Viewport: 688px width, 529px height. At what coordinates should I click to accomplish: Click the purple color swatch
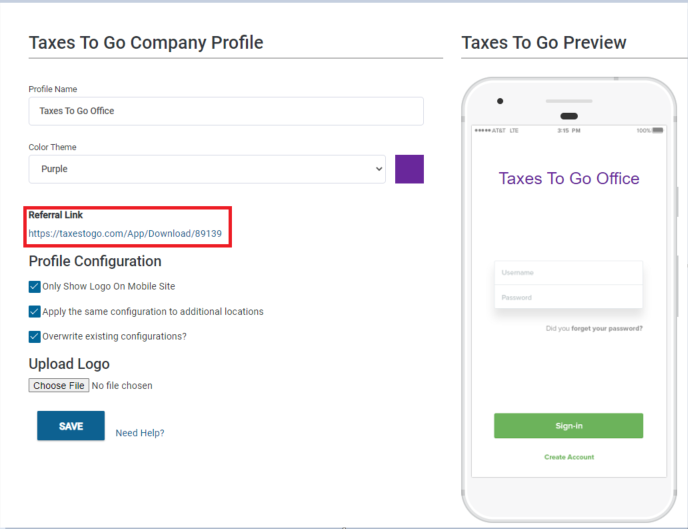pyautogui.click(x=409, y=169)
